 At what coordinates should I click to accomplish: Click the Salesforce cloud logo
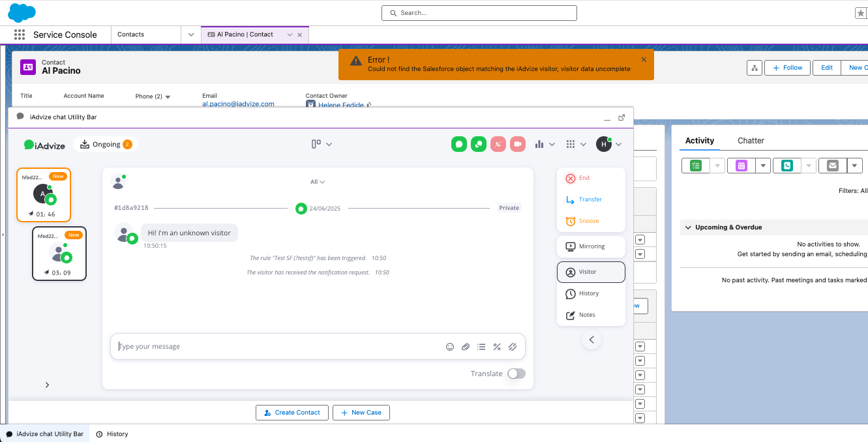(x=22, y=12)
